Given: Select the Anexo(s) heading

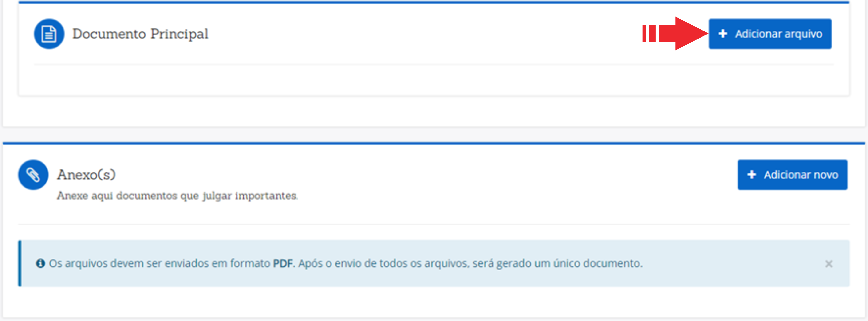Looking at the screenshot, I should (86, 174).
